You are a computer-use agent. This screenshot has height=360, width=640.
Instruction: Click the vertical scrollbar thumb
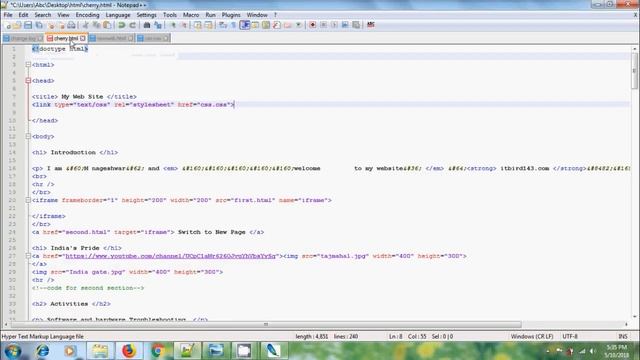click(634, 71)
